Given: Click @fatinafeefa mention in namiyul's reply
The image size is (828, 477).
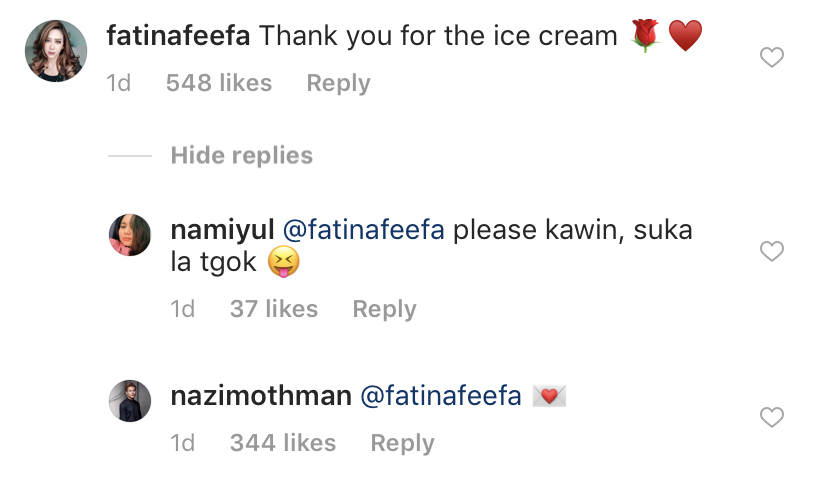Looking at the screenshot, I should [364, 231].
